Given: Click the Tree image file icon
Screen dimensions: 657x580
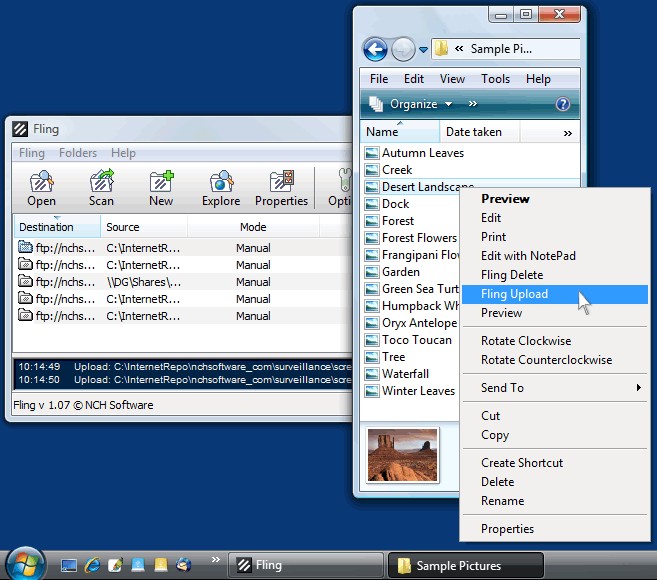Looking at the screenshot, I should [x=372, y=357].
